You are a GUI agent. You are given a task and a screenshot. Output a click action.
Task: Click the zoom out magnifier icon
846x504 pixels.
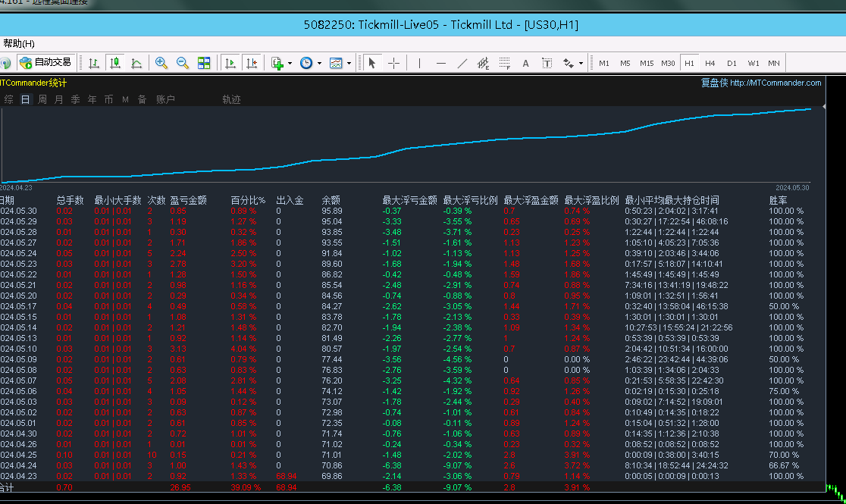[x=183, y=63]
